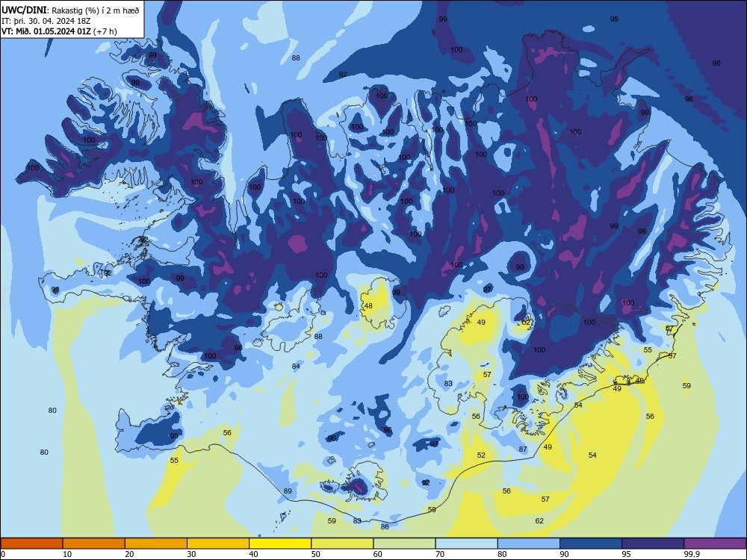Screen dimensions: 747x560
Task: Click the '10' legend tick label
Action: pyautogui.click(x=67, y=554)
